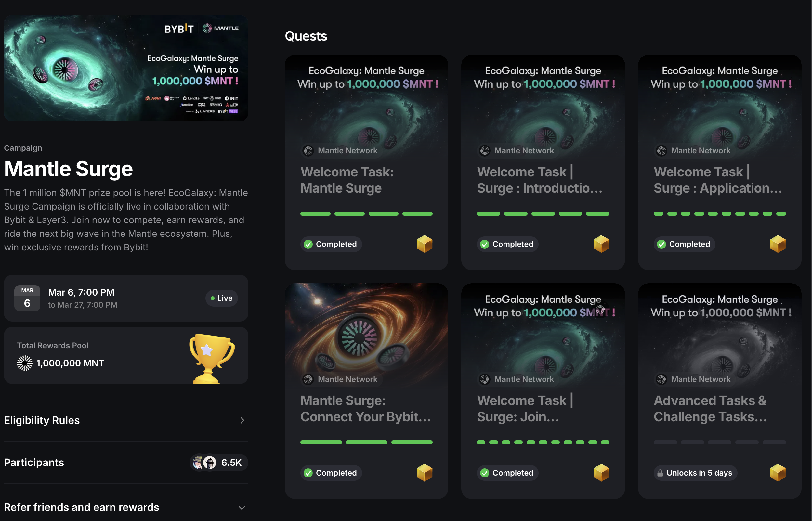Screen dimensions: 812x521
Task: Open the Advanced Tasks & Challenge Tasks quest
Action: click(710, 409)
